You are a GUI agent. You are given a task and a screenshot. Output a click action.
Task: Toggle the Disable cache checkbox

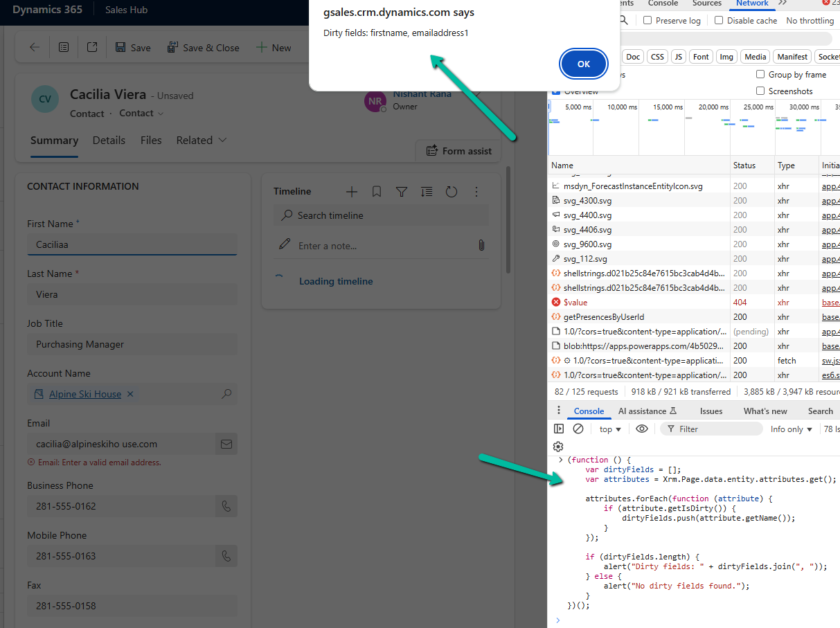coord(719,21)
